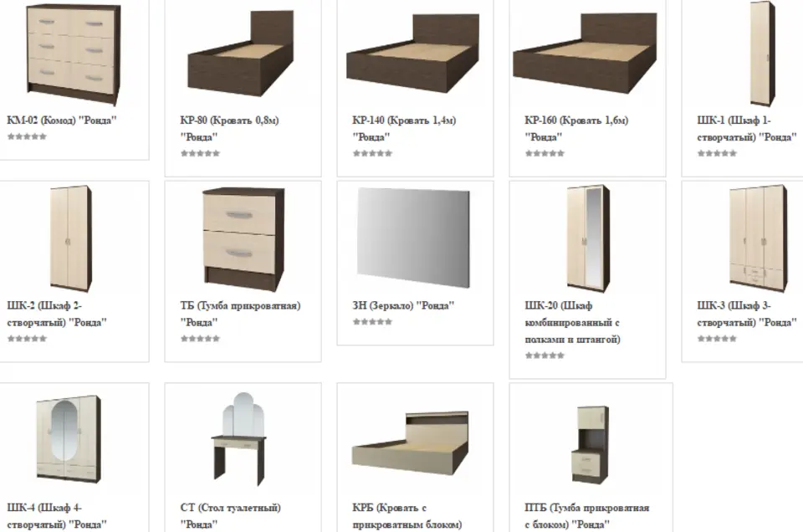This screenshot has width=803, height=532.
Task: Click the star rating under КР-80 bed
Action: point(200,153)
